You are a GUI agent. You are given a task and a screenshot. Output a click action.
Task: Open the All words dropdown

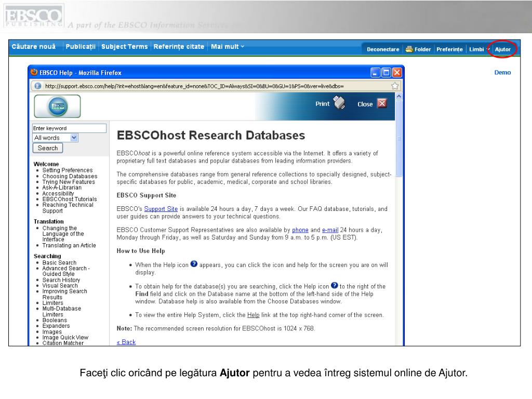click(x=56, y=138)
